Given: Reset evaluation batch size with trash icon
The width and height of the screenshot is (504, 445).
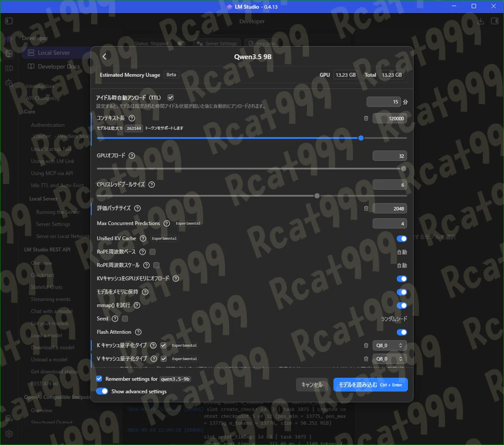Looking at the screenshot, I should [366, 209].
